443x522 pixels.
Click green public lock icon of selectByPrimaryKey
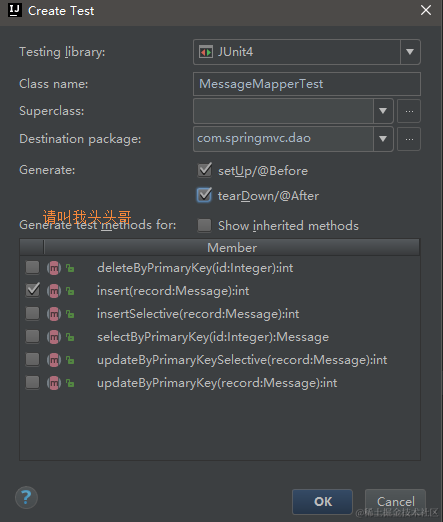click(70, 337)
